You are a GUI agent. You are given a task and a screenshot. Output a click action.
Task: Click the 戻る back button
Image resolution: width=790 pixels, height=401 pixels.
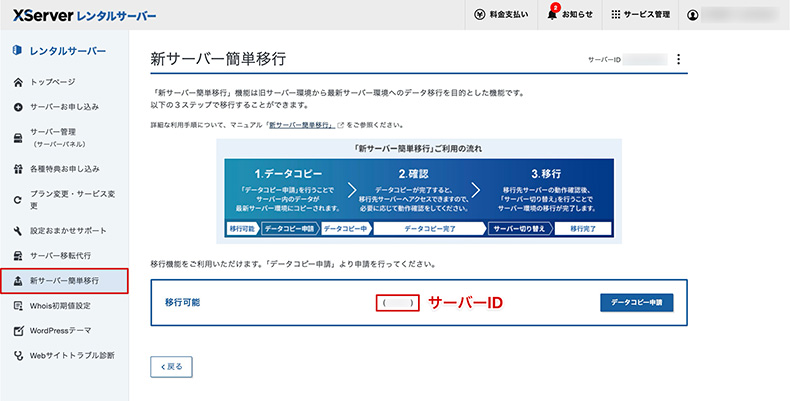pyautogui.click(x=170, y=367)
